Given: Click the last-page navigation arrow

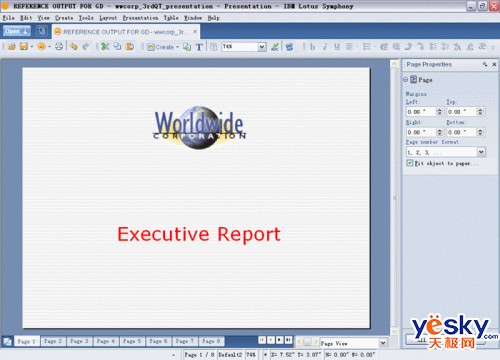Looking at the screenshot, I should [288, 340].
